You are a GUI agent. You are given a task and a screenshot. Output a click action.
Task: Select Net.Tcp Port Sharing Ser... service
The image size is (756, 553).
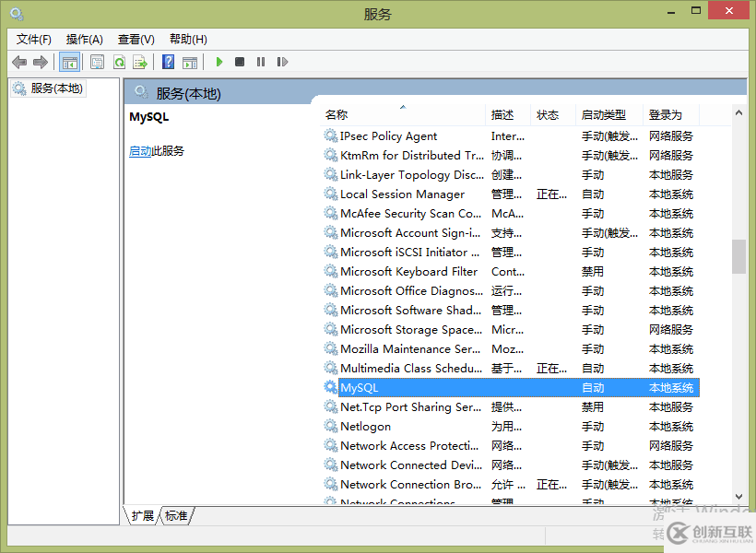[x=510, y=406]
